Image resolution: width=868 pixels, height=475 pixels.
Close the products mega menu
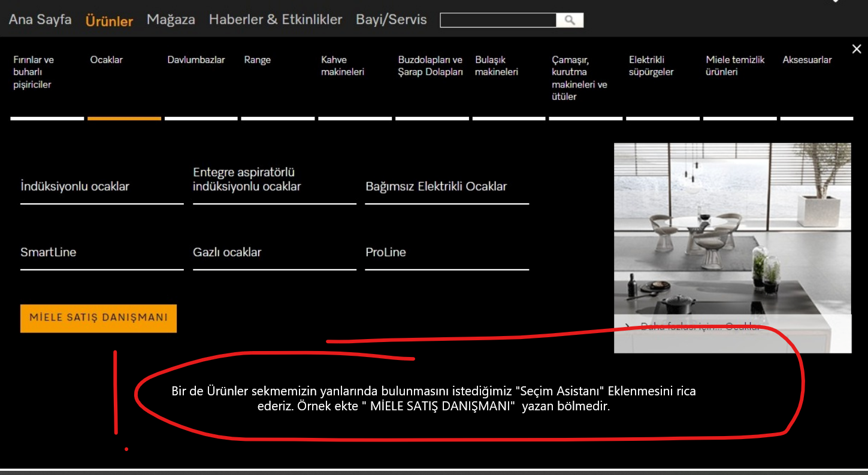pyautogui.click(x=857, y=49)
